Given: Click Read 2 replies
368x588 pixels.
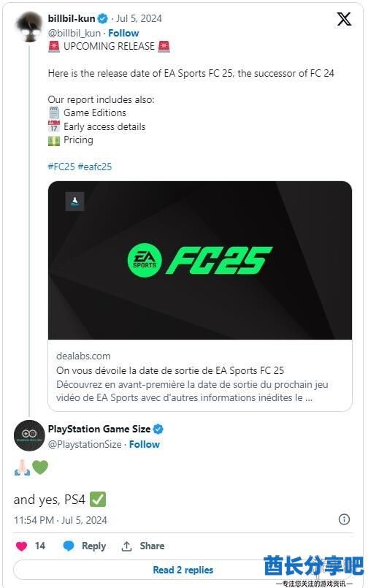Looking at the screenshot, I should pyautogui.click(x=183, y=570).
